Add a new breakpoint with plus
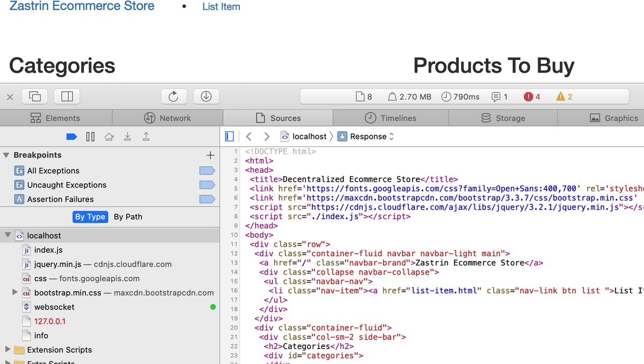Viewport: 644px width, 364px height. (210, 155)
